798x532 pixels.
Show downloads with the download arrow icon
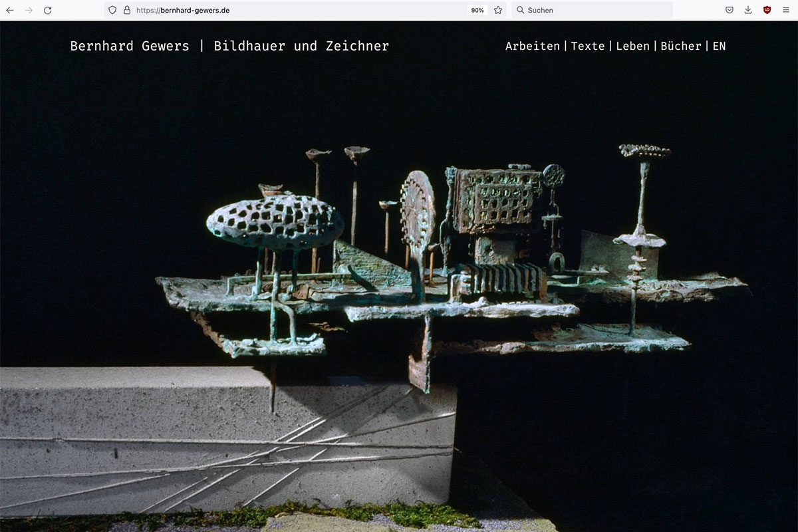[x=748, y=10]
